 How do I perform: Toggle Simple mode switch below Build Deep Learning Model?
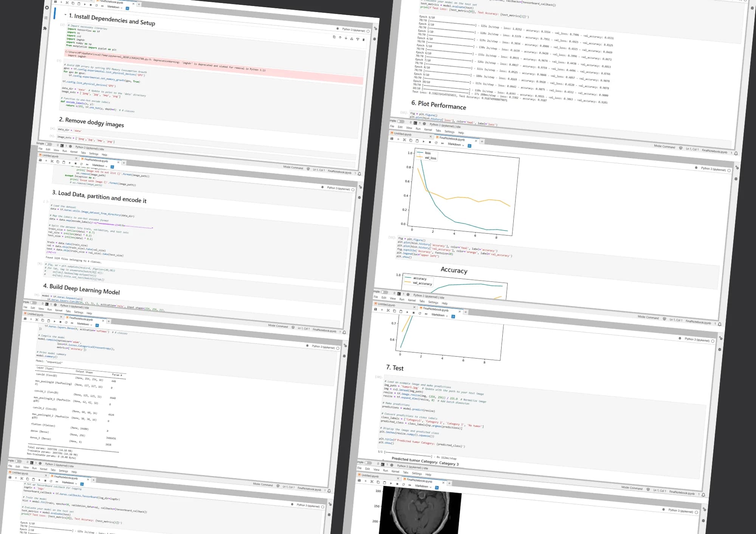(33, 302)
